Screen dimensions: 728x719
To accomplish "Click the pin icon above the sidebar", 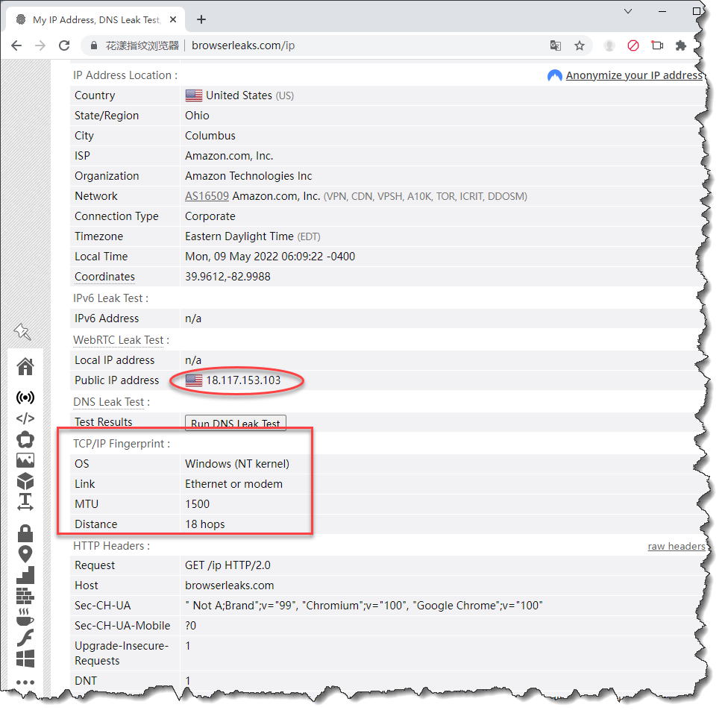I will point(22,331).
